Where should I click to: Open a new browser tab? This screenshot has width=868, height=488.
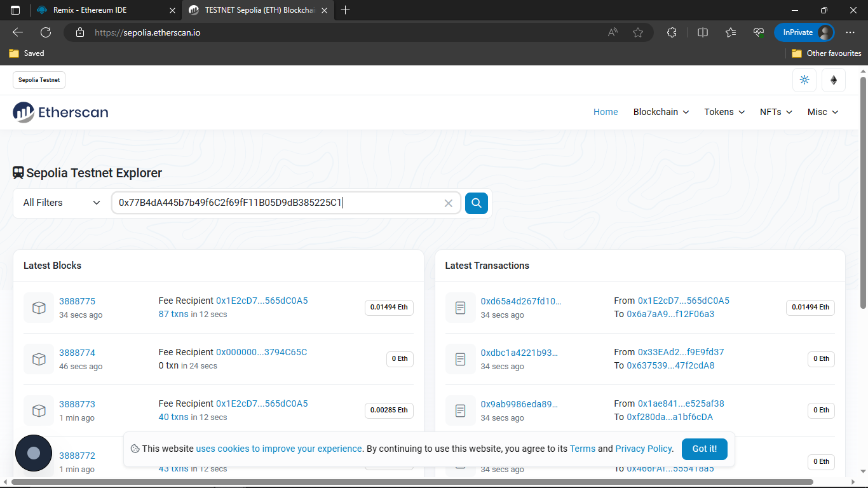346,10
